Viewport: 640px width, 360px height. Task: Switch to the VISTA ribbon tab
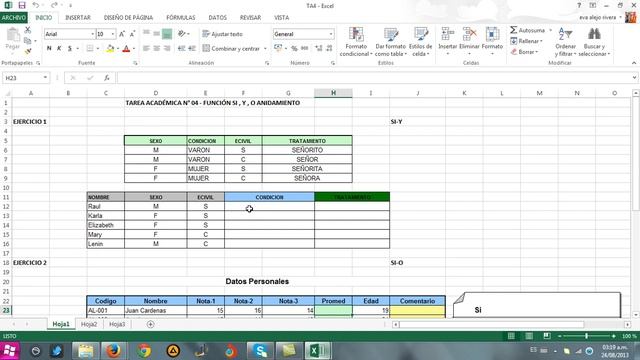[x=282, y=18]
